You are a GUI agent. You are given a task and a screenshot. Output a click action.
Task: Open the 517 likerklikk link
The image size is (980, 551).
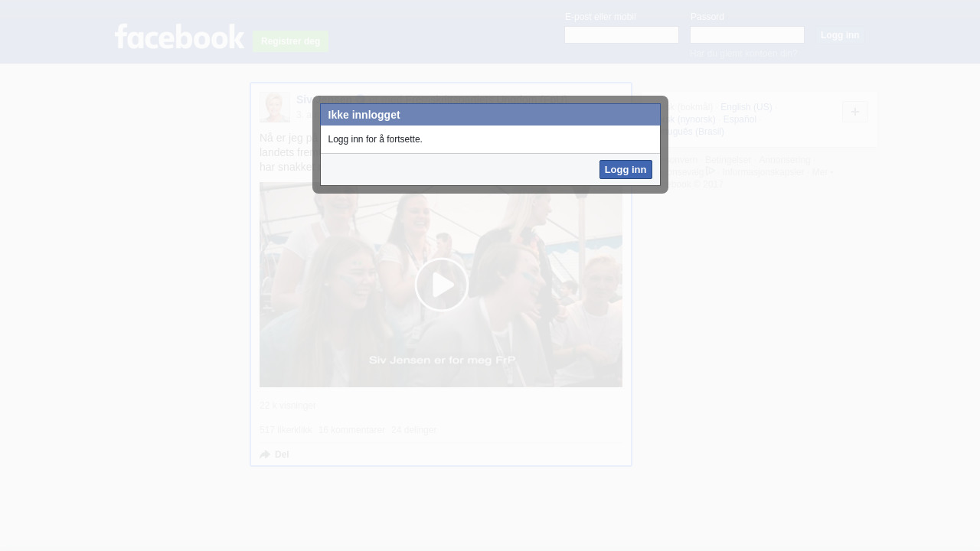click(286, 430)
